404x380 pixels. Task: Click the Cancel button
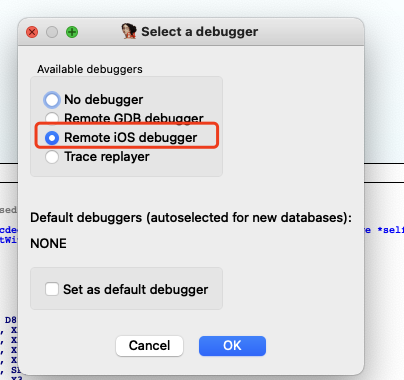click(149, 346)
